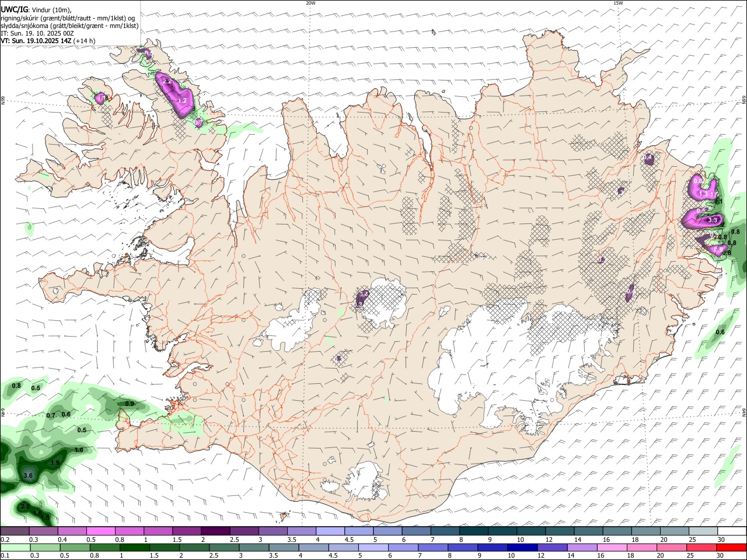Click the 3.6 precipitation value in the southwest
This screenshot has width=747, height=560.
pyautogui.click(x=28, y=476)
